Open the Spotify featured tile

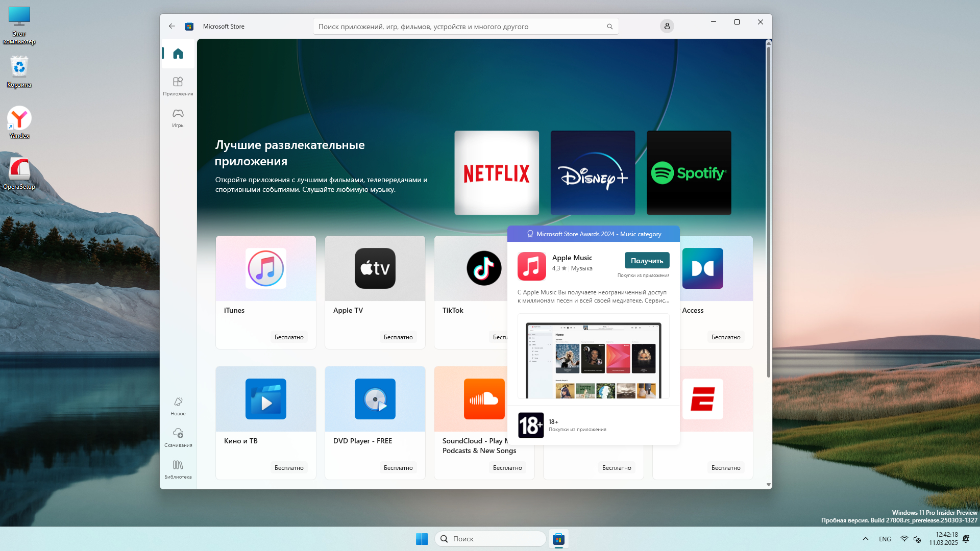689,172
